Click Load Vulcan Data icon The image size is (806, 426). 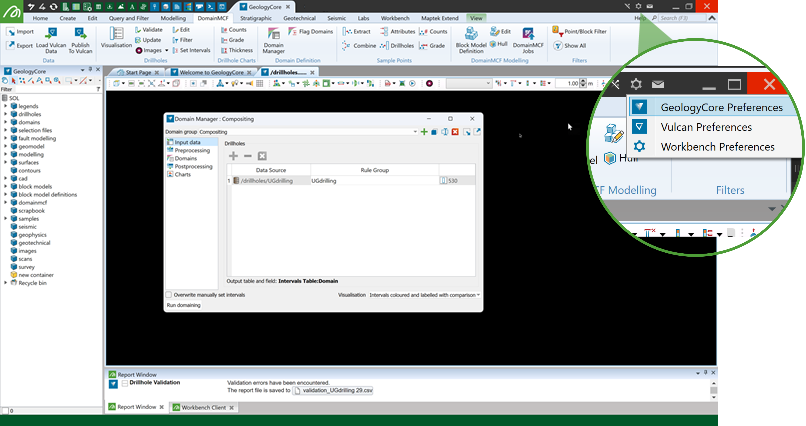pos(51,34)
